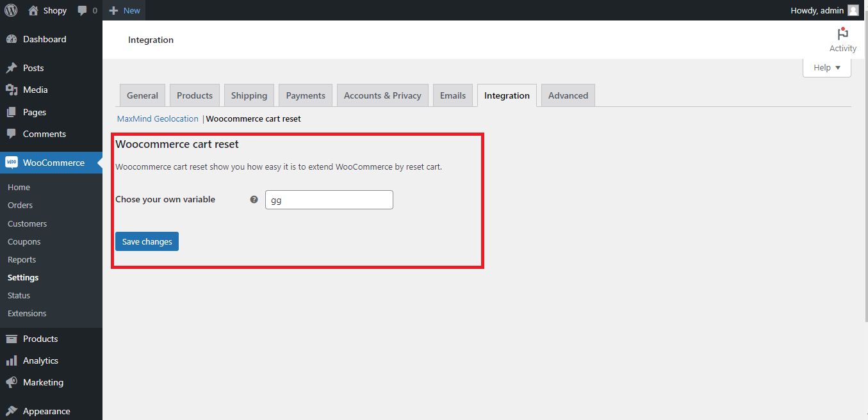The width and height of the screenshot is (868, 420).
Task: Click the Comments menu label in sidebar
Action: point(44,134)
